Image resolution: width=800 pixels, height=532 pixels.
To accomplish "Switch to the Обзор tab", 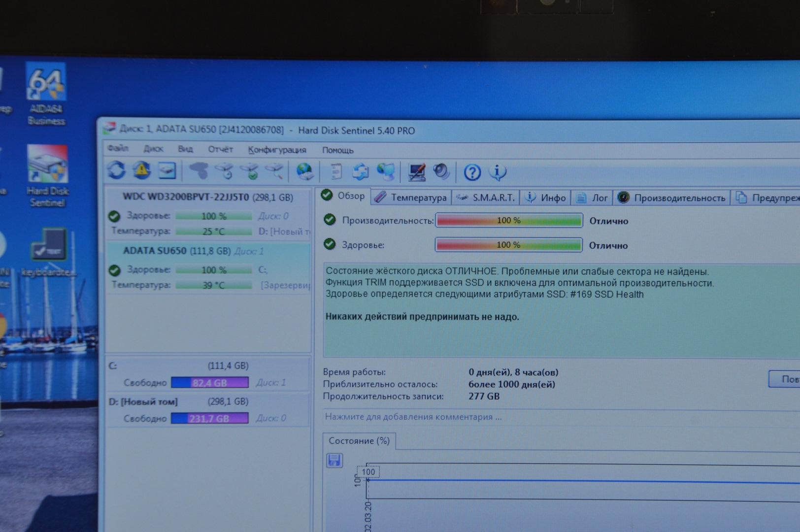I will point(343,196).
